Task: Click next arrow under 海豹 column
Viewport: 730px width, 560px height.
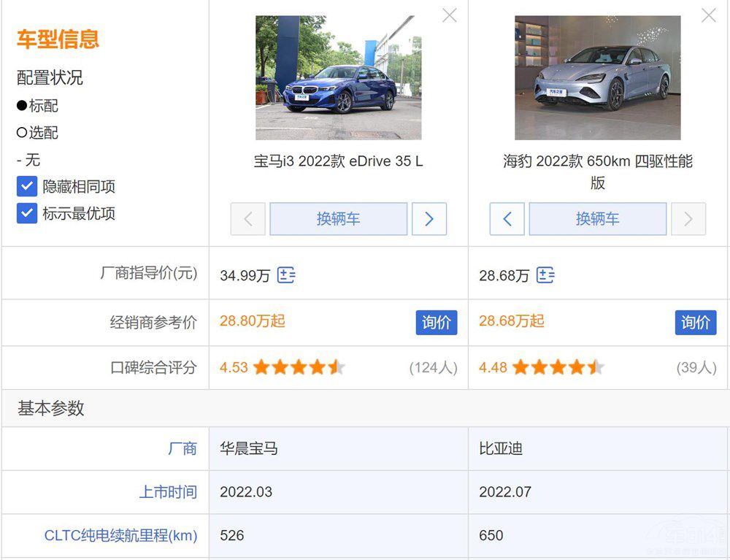Action: 688,219
